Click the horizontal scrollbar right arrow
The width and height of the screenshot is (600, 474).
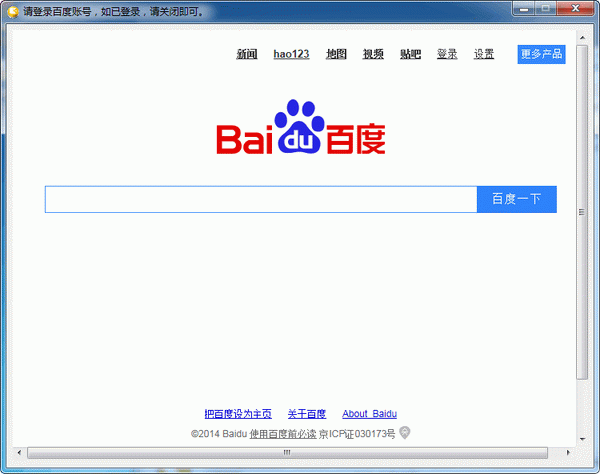[568, 453]
